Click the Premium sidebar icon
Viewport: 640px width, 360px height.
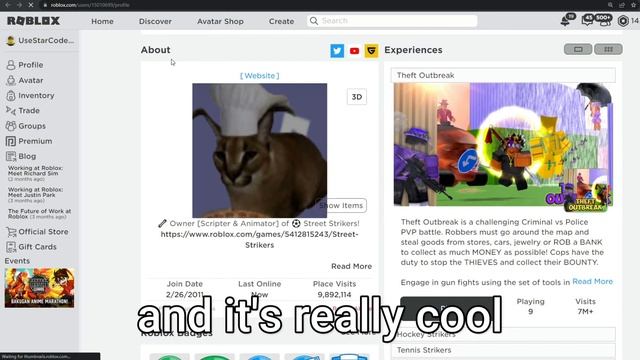coord(11,141)
